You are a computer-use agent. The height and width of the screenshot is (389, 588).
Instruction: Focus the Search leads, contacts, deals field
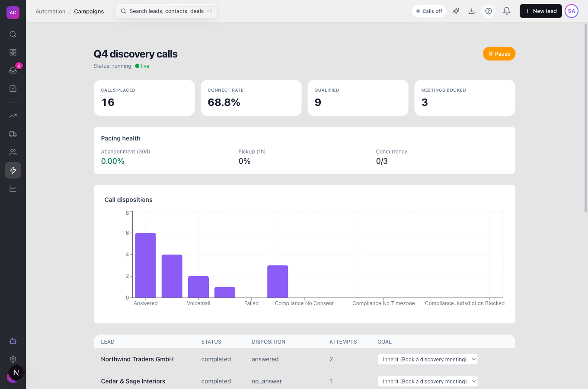[x=166, y=11]
